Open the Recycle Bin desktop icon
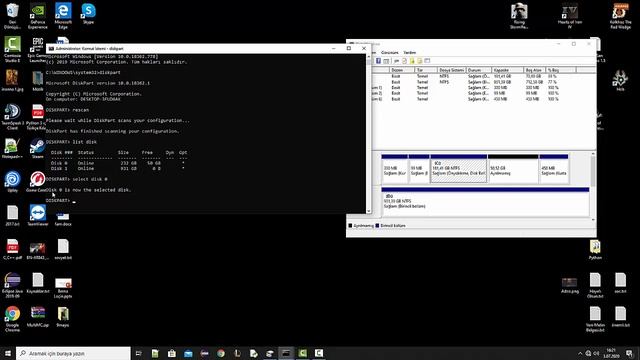The width and height of the screenshot is (640, 360). 13,16
